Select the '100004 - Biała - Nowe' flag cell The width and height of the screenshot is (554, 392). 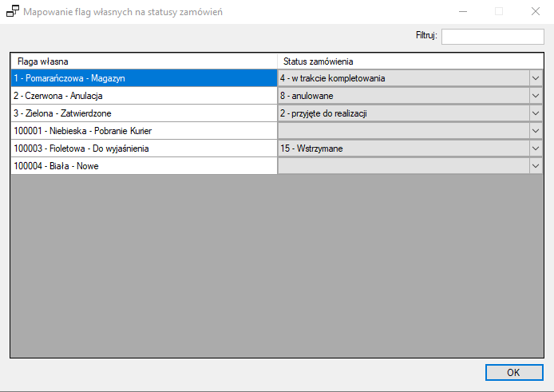pos(144,166)
